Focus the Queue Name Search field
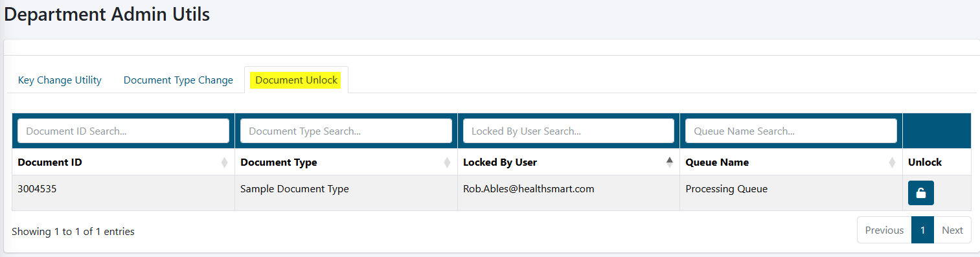This screenshot has width=980, height=257. 791,131
